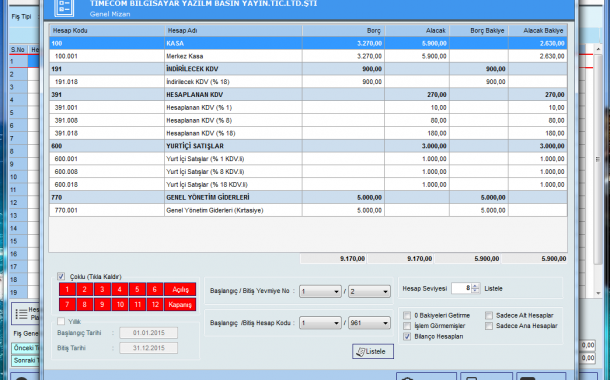Click the Listele label beside Hesap Seviyesi
This screenshot has width=610, height=380.
click(493, 289)
